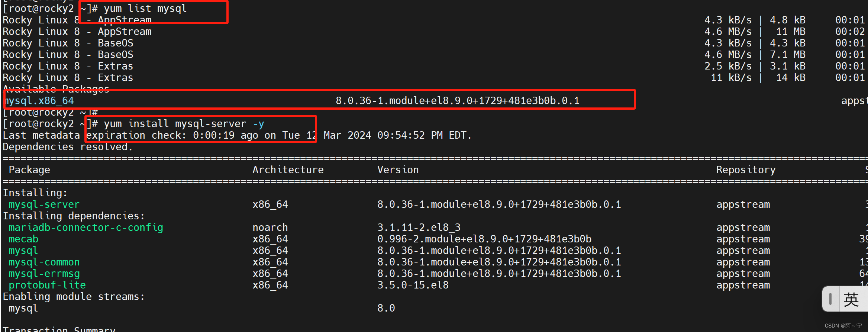Click the '4.8 kB' download size

(788, 20)
